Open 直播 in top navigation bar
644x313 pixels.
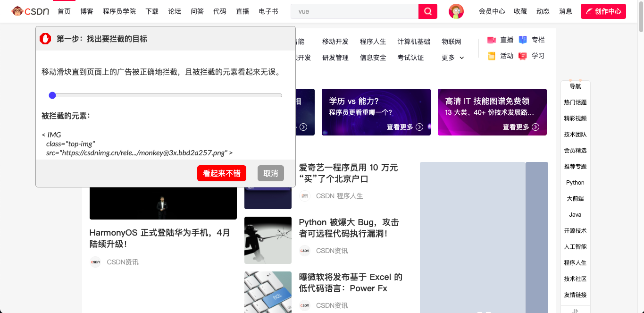pos(243,11)
